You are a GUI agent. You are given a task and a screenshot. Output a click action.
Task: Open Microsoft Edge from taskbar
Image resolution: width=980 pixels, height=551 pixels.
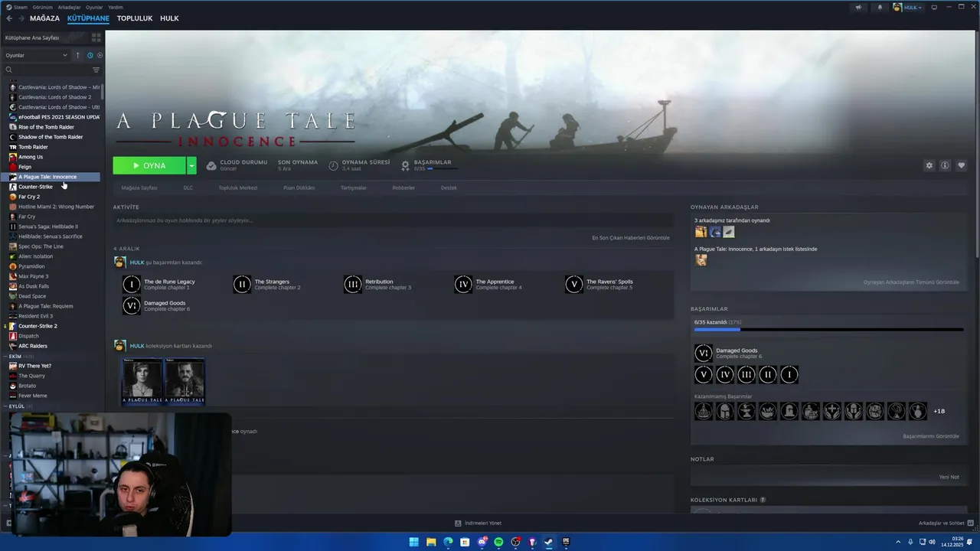pos(448,542)
